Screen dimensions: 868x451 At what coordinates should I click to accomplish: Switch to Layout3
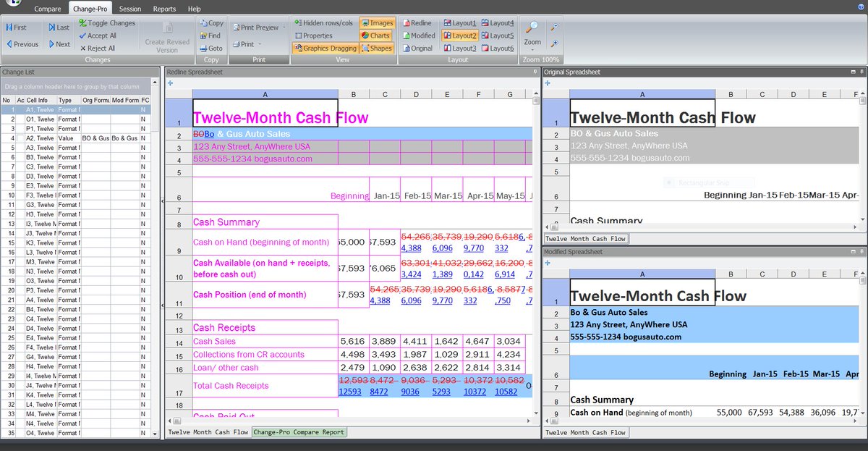(x=459, y=48)
